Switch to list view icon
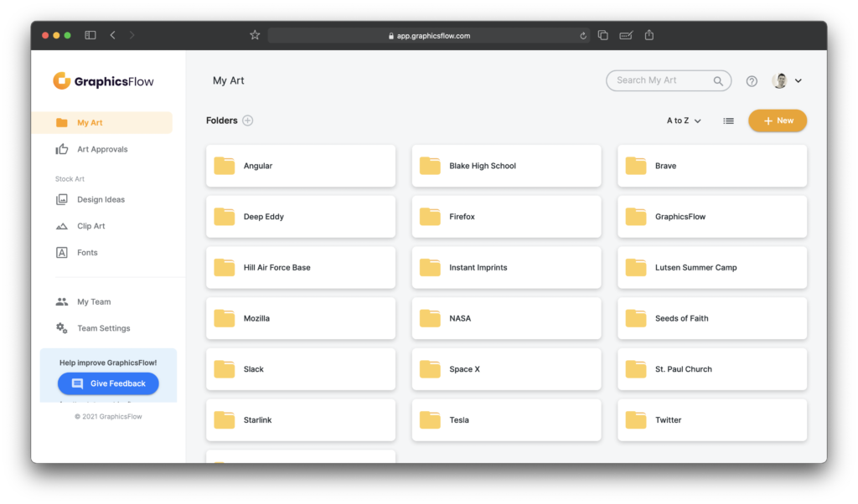This screenshot has height=504, width=858. [x=728, y=121]
